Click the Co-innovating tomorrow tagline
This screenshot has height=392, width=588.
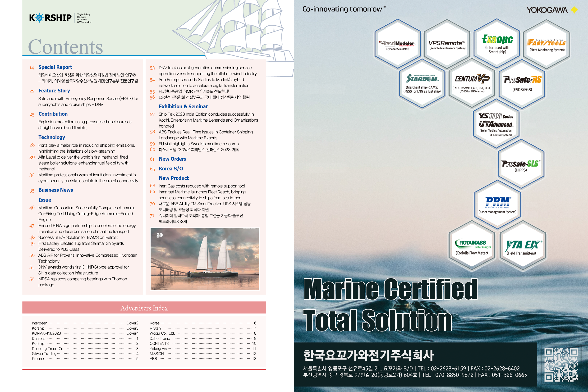tap(344, 9)
